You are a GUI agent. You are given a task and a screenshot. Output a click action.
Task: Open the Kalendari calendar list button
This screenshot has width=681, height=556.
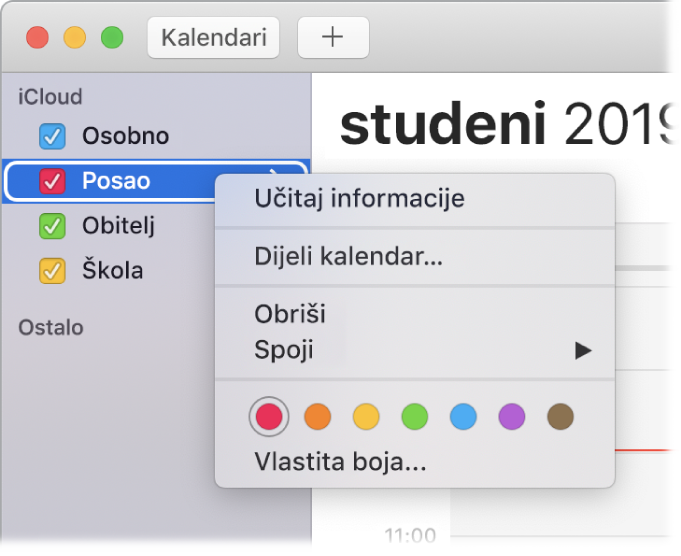click(x=213, y=37)
